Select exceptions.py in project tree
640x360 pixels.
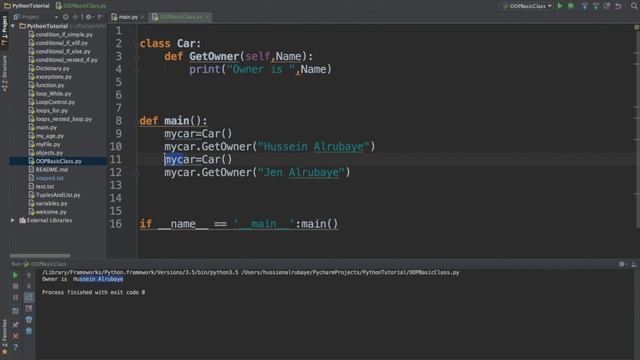(x=50, y=77)
